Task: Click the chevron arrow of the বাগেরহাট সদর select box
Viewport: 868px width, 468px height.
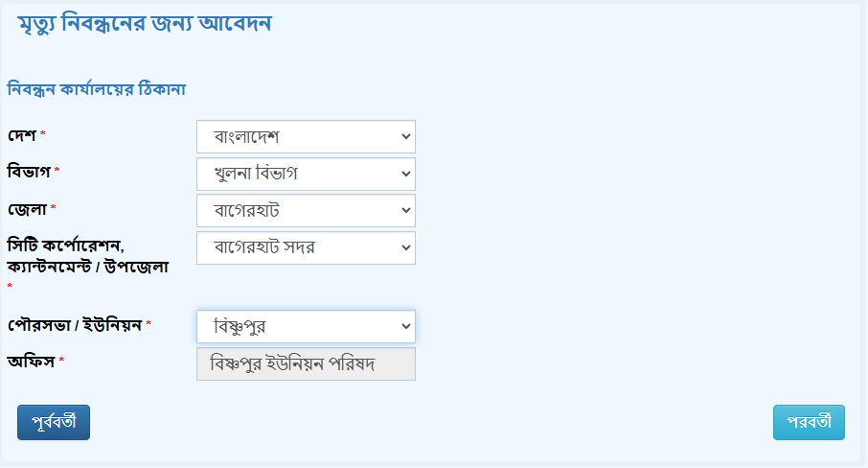Action: click(x=406, y=247)
